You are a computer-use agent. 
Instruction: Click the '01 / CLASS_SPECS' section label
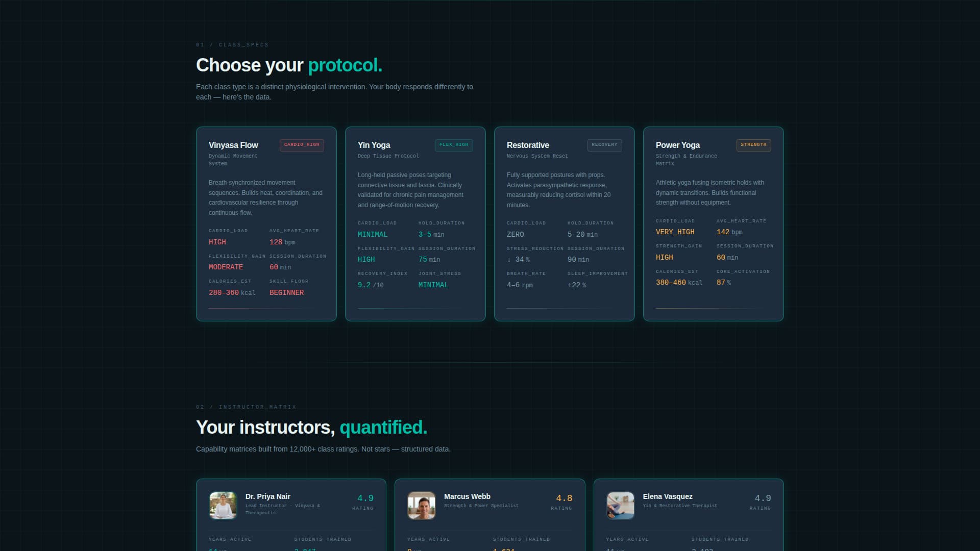(x=232, y=45)
